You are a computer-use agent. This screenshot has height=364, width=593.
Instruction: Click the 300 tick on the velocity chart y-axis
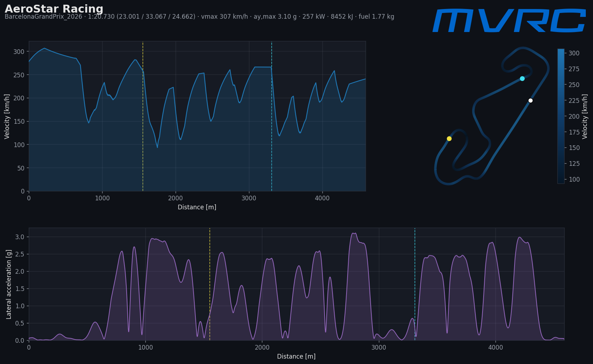click(x=19, y=52)
